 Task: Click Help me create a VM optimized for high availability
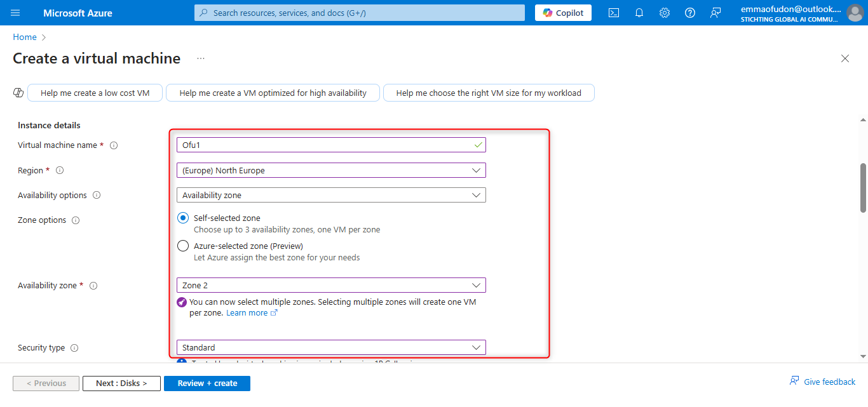[x=273, y=93]
